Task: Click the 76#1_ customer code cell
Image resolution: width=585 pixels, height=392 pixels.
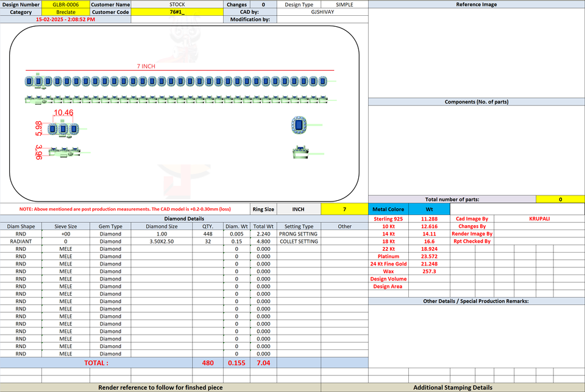Action: click(x=177, y=12)
